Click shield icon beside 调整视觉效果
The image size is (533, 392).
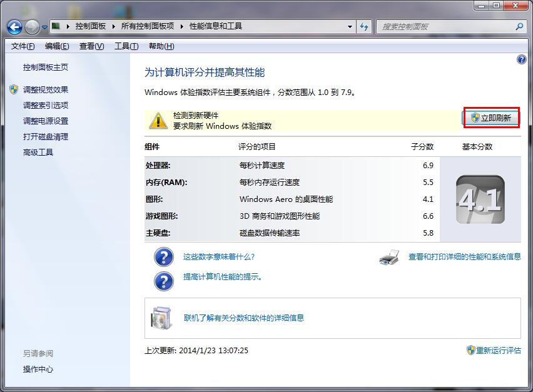coord(14,89)
